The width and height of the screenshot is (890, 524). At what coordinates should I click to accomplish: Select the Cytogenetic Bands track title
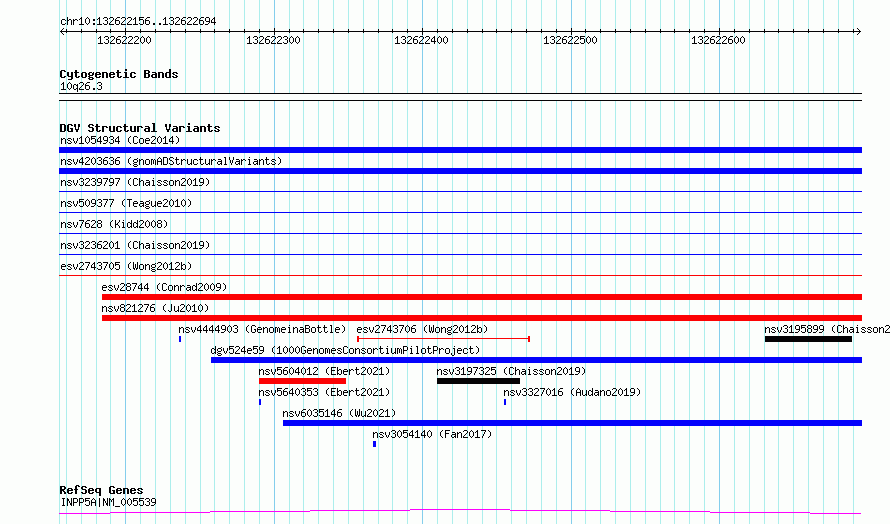coord(119,74)
